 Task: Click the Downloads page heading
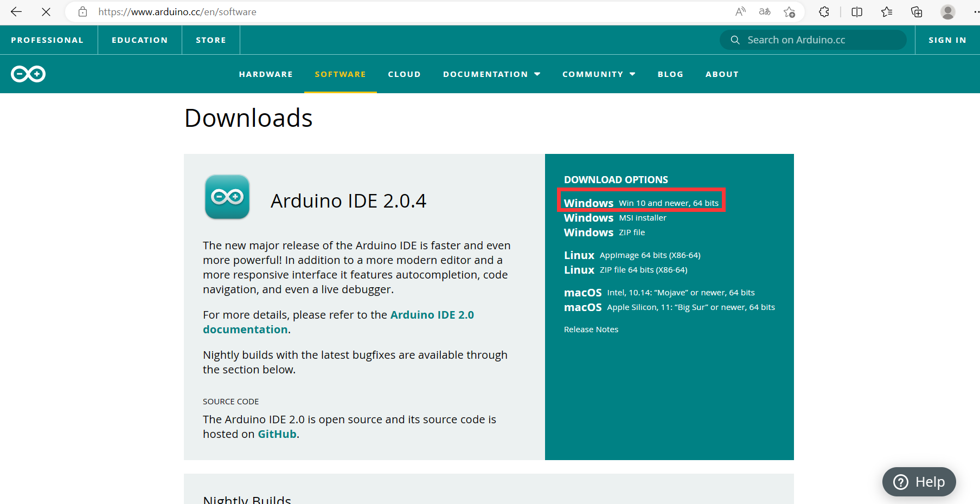(x=248, y=118)
